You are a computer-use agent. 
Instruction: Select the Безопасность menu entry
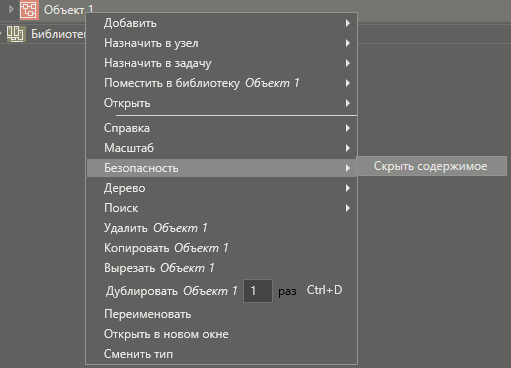pyautogui.click(x=222, y=168)
